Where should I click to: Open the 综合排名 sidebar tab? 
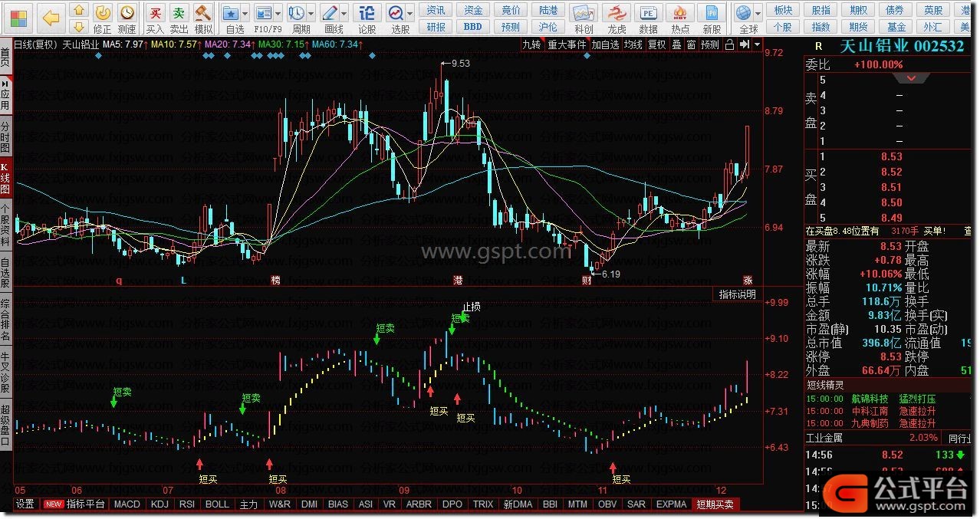pos(5,320)
